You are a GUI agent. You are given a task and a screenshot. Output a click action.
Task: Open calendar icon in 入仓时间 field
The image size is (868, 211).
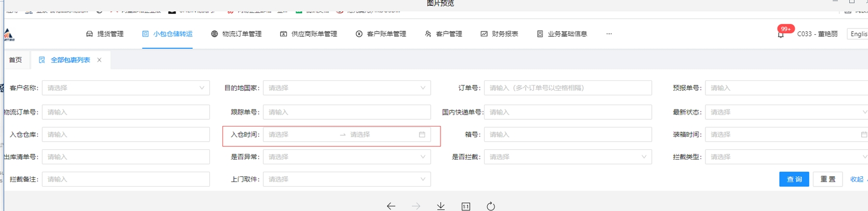click(422, 135)
